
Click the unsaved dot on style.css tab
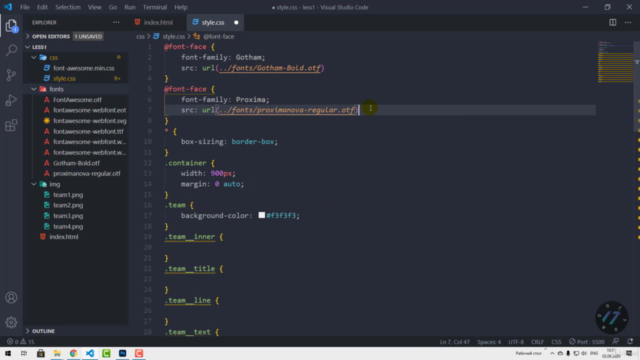[x=236, y=22]
